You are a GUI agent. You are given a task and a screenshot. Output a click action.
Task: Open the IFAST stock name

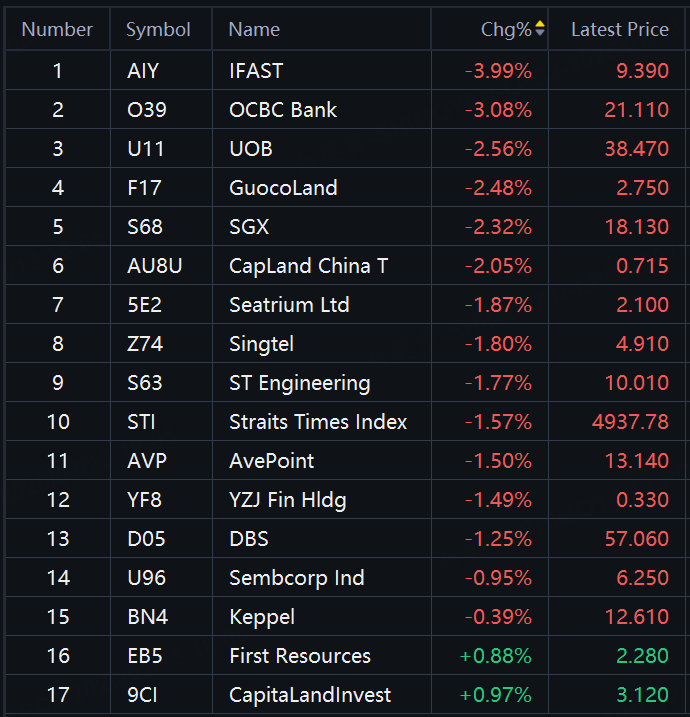click(x=256, y=71)
